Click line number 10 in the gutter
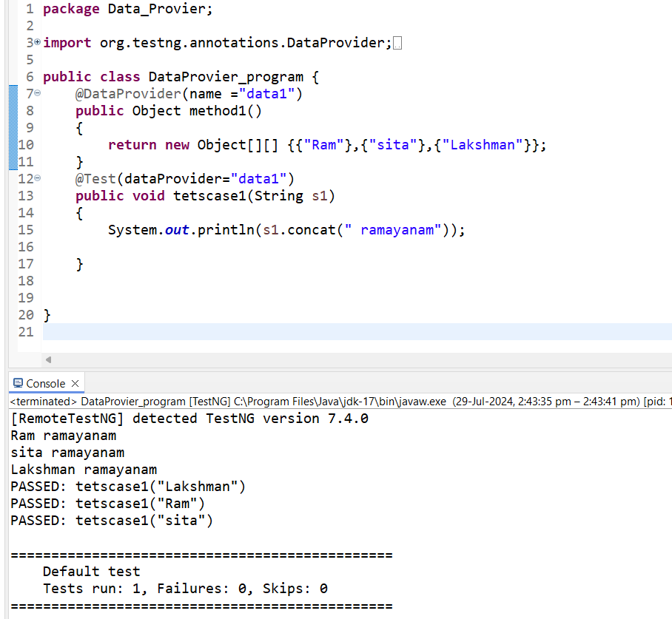 click(x=26, y=145)
